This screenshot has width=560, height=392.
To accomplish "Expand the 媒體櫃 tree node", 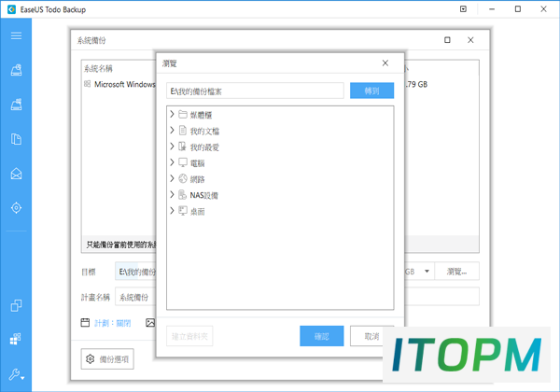I will (x=172, y=114).
